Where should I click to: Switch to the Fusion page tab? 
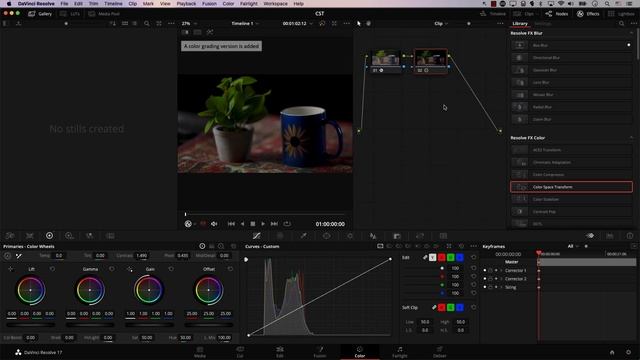320,352
